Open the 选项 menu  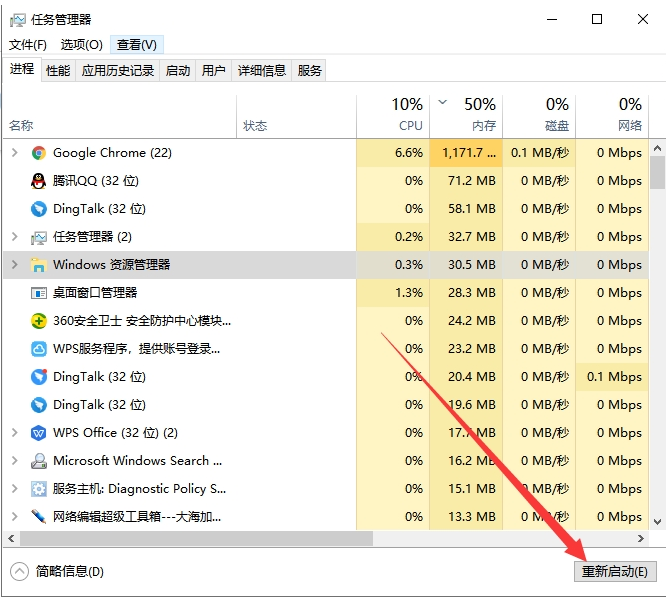coord(81,45)
